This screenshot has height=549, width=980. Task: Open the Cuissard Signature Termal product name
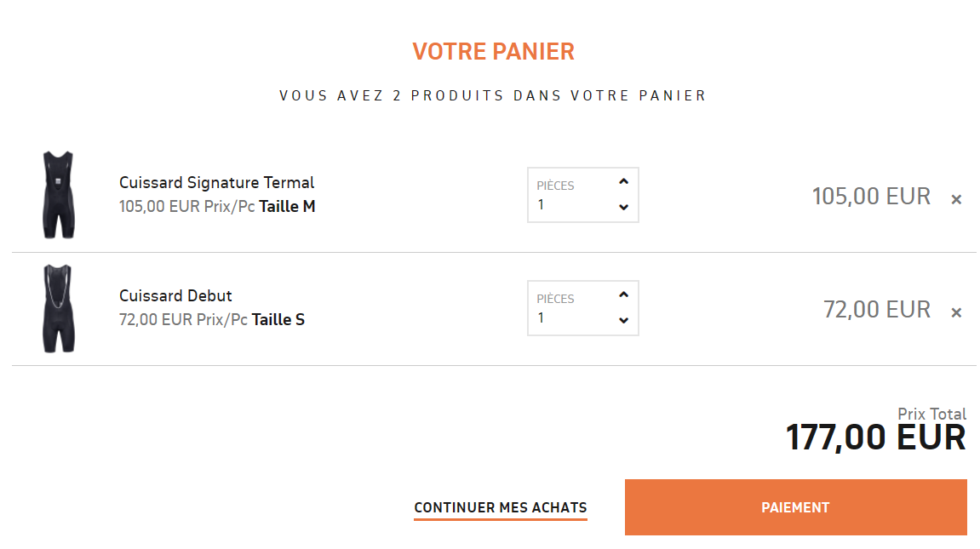(216, 182)
